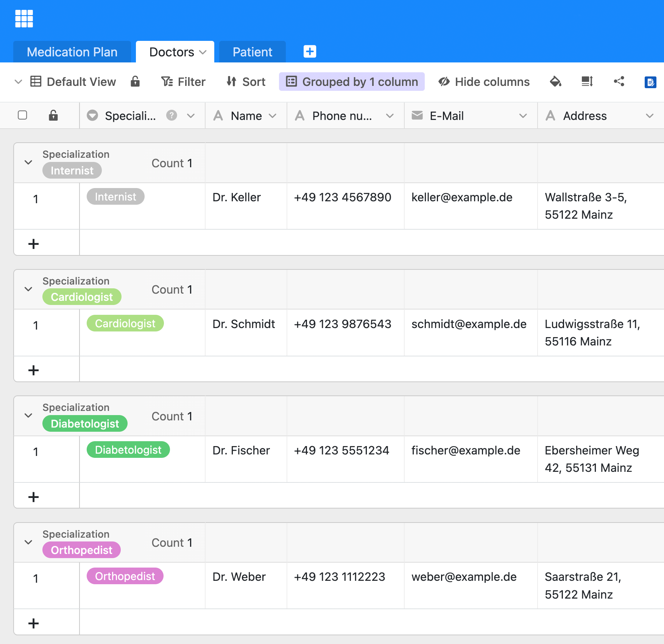This screenshot has width=664, height=644.
Task: Add a new table with plus icon
Action: (x=310, y=51)
